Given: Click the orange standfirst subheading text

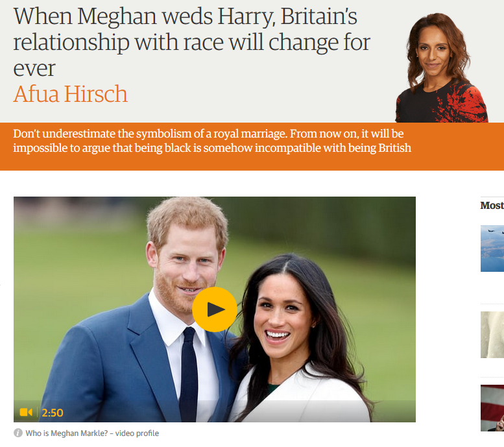Looking at the screenshot, I should click(x=212, y=141).
